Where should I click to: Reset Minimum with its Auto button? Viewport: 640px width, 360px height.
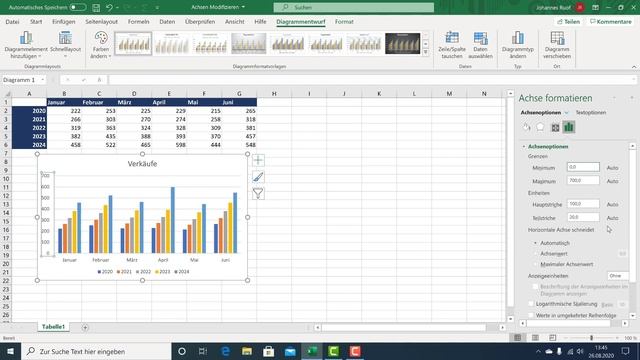pos(612,168)
